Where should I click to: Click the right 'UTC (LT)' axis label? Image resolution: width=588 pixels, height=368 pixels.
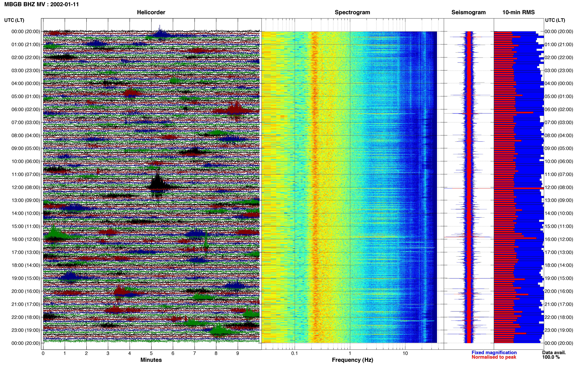tap(555, 20)
